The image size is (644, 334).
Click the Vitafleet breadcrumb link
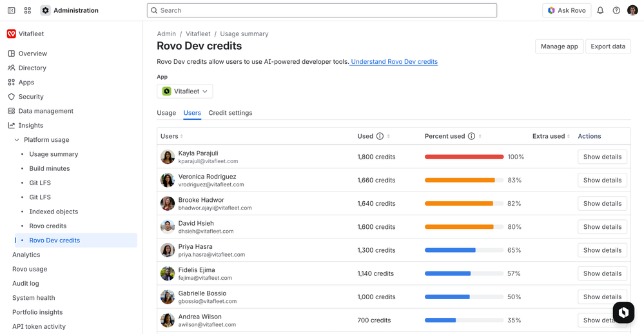(x=198, y=34)
